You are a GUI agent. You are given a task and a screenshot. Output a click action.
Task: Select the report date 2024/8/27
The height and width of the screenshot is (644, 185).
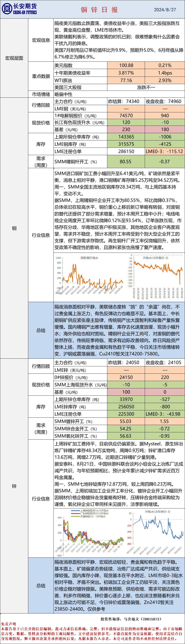point(165,10)
